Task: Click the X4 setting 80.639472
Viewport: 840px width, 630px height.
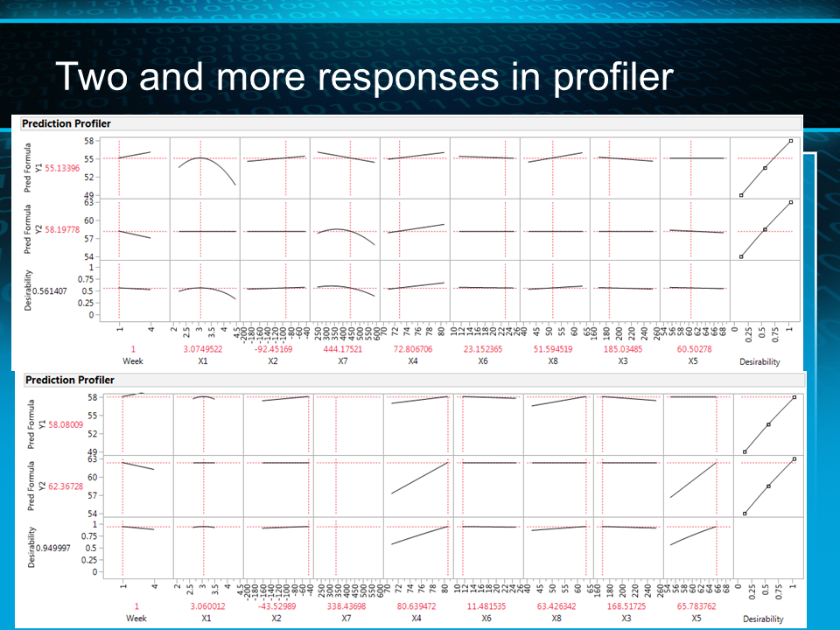Action: click(x=416, y=606)
